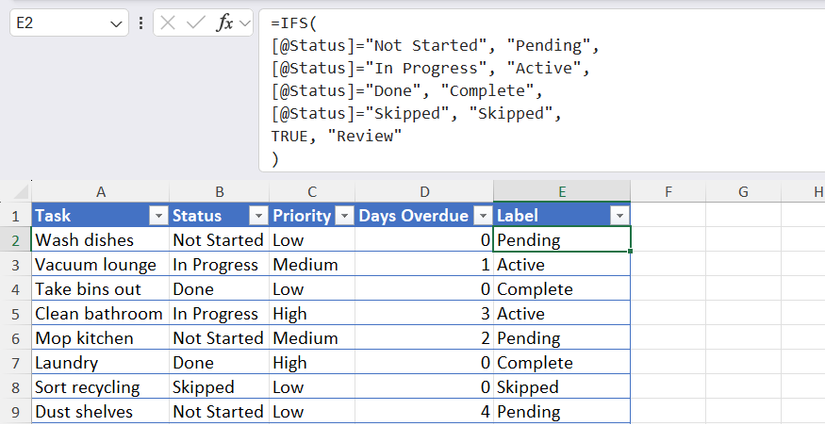This screenshot has height=424, width=825.
Task: Select row 9 header
Action: (x=15, y=411)
